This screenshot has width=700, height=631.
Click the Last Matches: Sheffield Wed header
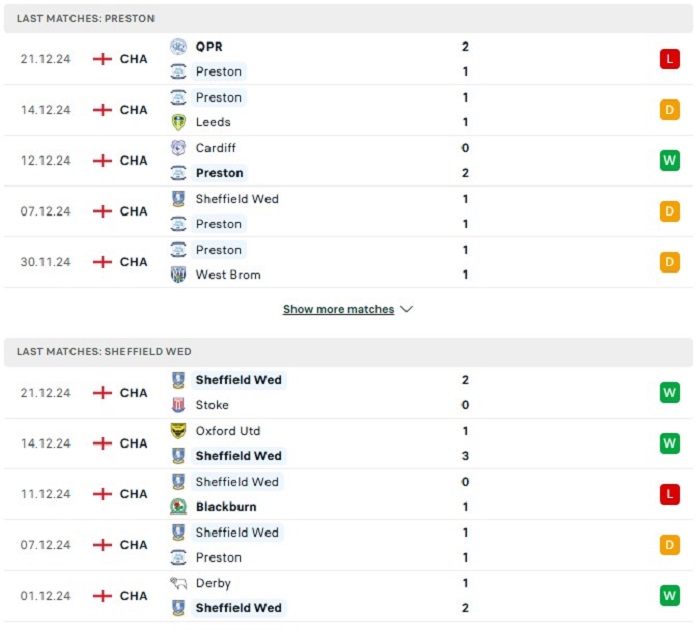pos(348,351)
